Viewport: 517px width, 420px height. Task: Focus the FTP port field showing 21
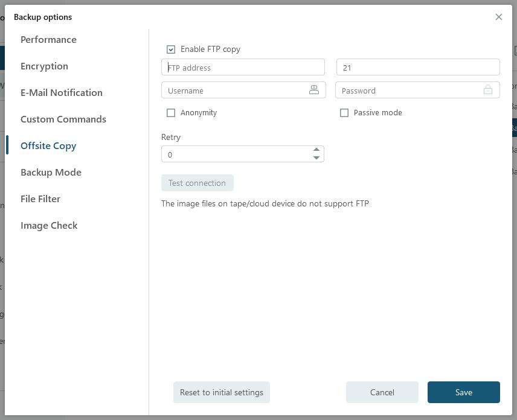tap(417, 68)
